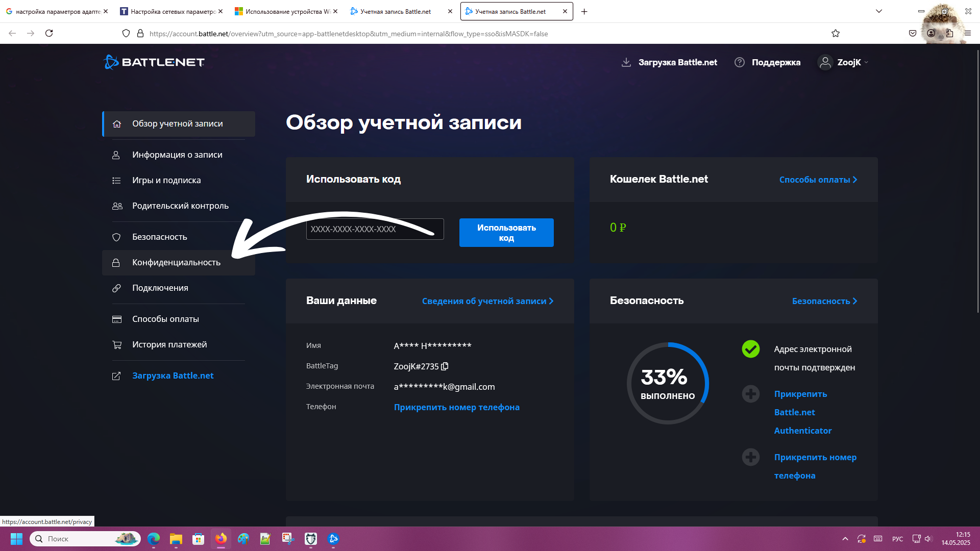
Task: Click the people icon for Родительский контроль
Action: (117, 206)
